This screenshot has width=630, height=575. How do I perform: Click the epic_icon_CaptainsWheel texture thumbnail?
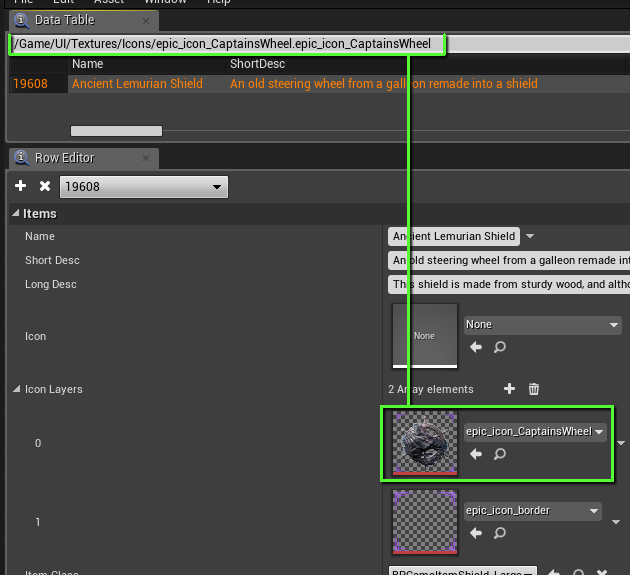click(424, 442)
